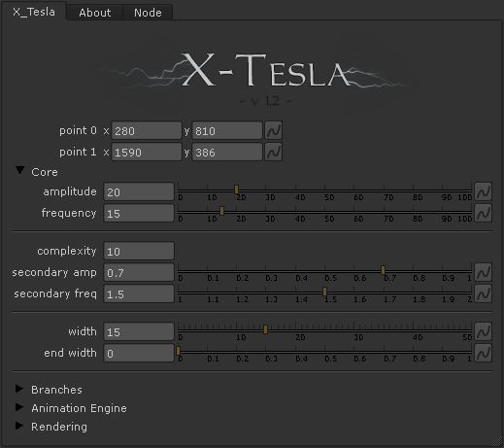The image size is (504, 448).
Task: Open animation menu icon for point 0
Action: coord(274,130)
